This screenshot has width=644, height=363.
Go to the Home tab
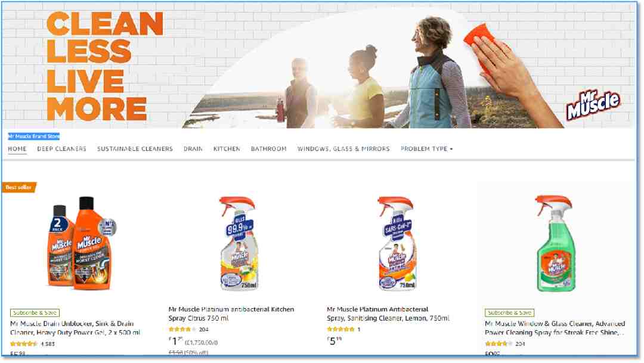point(17,148)
